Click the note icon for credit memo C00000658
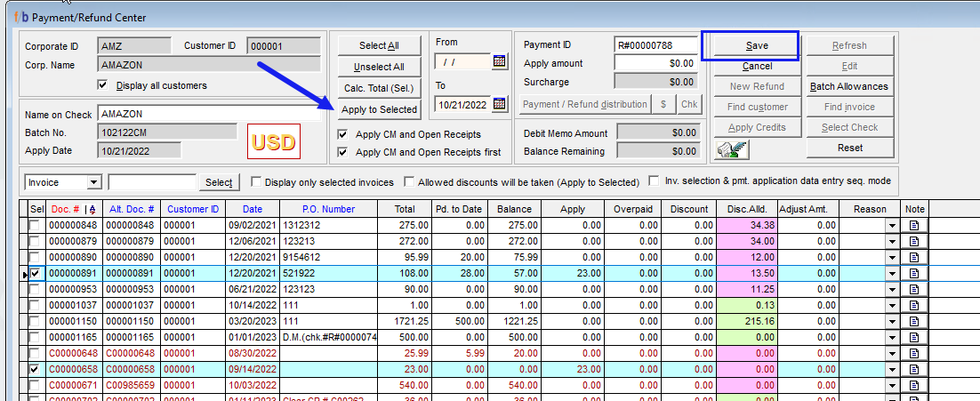Screen dimensions: 980x401 pyautogui.click(x=914, y=370)
